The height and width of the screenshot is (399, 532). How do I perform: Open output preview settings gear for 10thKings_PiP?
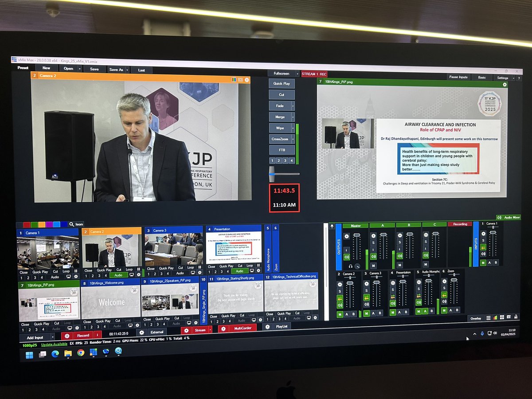[505, 84]
